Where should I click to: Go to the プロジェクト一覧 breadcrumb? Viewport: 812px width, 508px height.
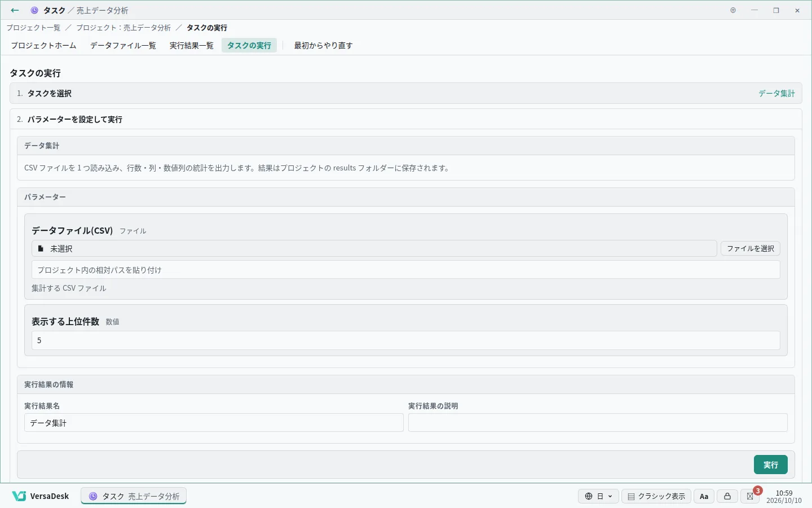33,28
